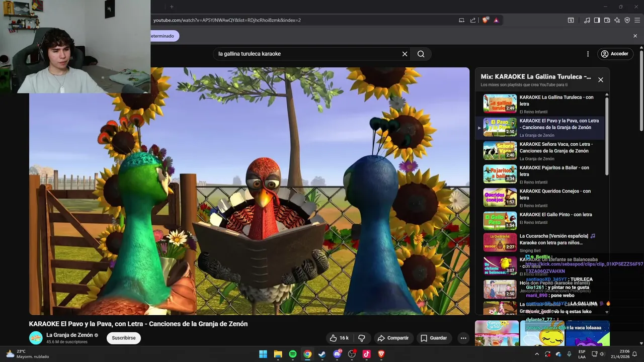The height and width of the screenshot is (362, 644).
Task: Open OBS Studio from the taskbar
Action: point(352,354)
